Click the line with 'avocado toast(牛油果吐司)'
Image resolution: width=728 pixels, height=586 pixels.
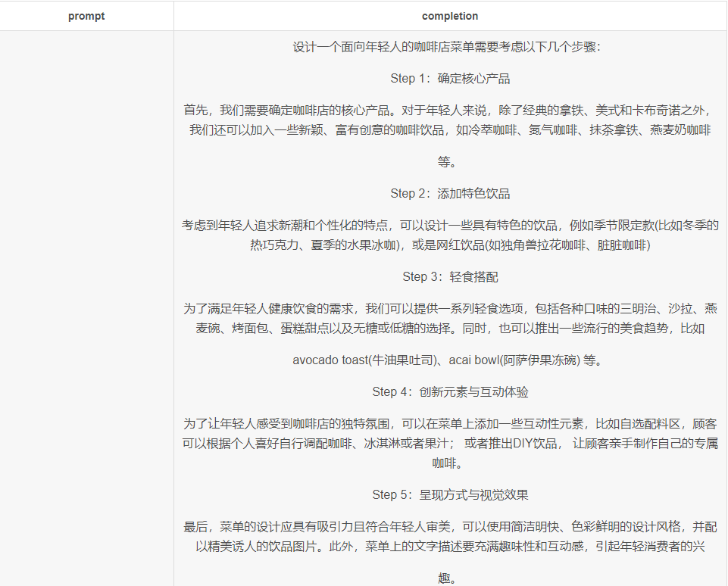pos(448,360)
